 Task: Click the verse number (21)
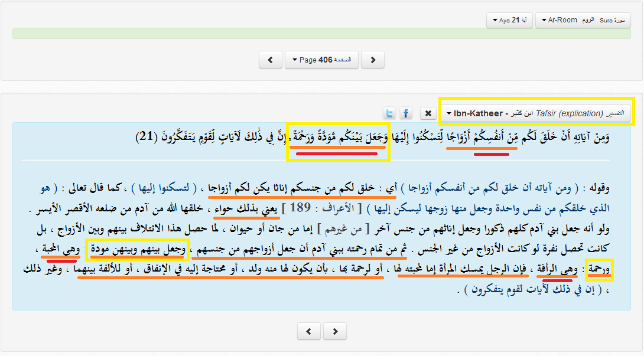pos(148,136)
